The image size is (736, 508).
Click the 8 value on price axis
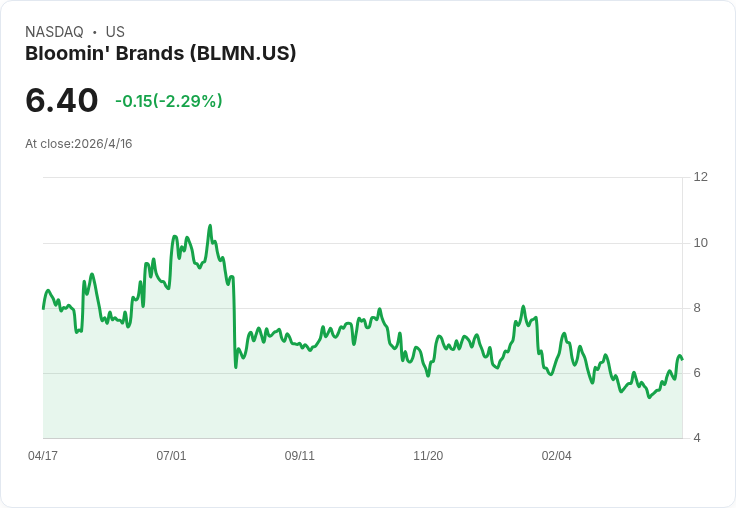697,308
